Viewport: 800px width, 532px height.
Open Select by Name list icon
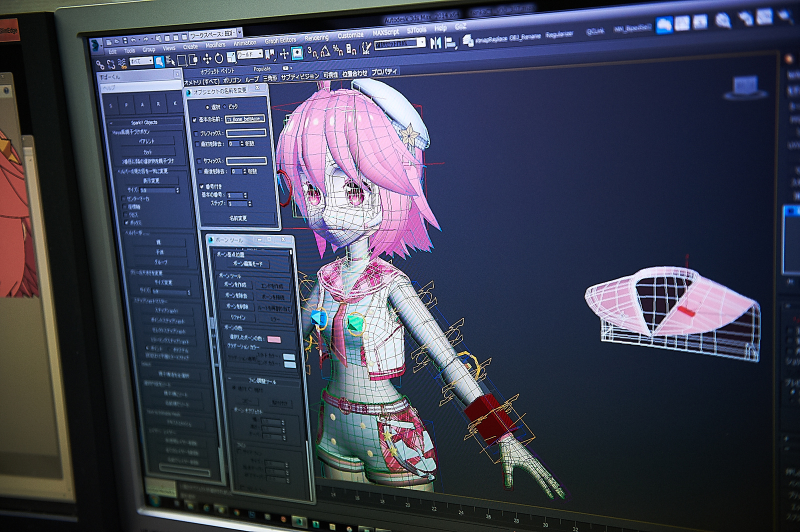170,61
